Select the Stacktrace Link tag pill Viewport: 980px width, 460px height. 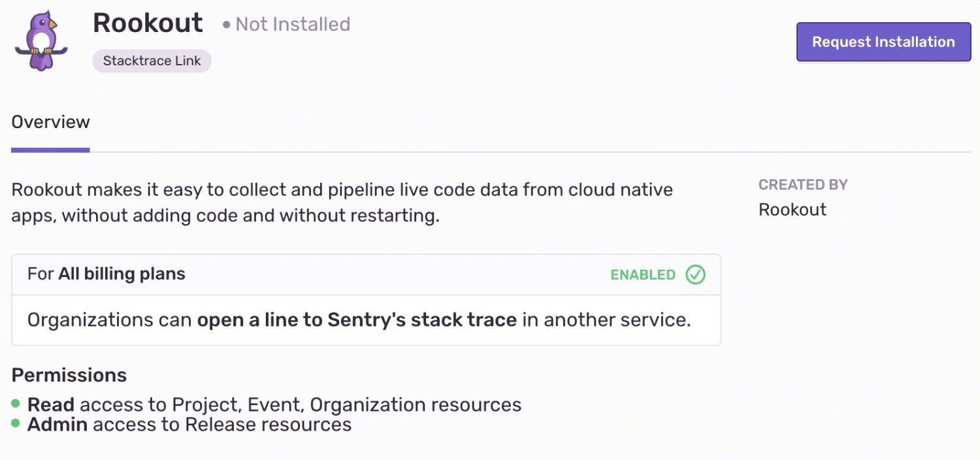[152, 61]
